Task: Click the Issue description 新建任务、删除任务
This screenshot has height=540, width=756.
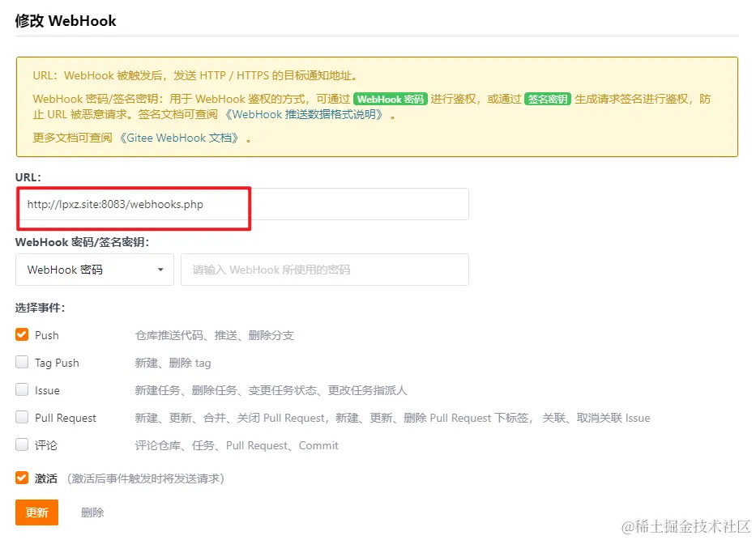Action: [271, 390]
